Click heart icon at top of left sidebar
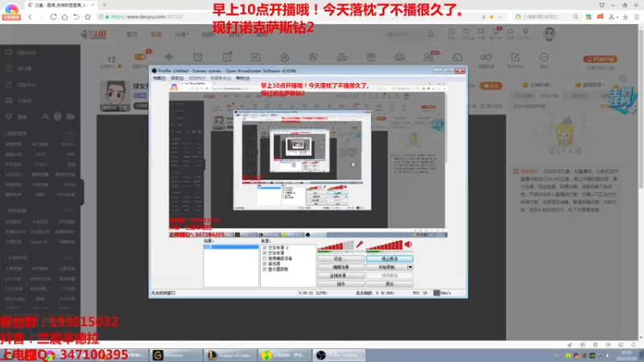This screenshot has width=644, height=362. coord(9,52)
